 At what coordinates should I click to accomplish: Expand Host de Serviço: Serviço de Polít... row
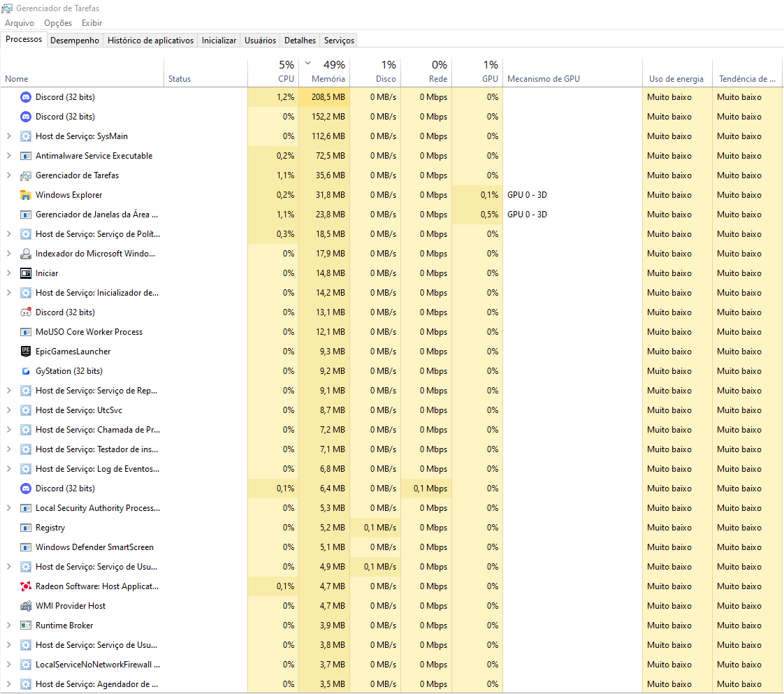click(8, 234)
